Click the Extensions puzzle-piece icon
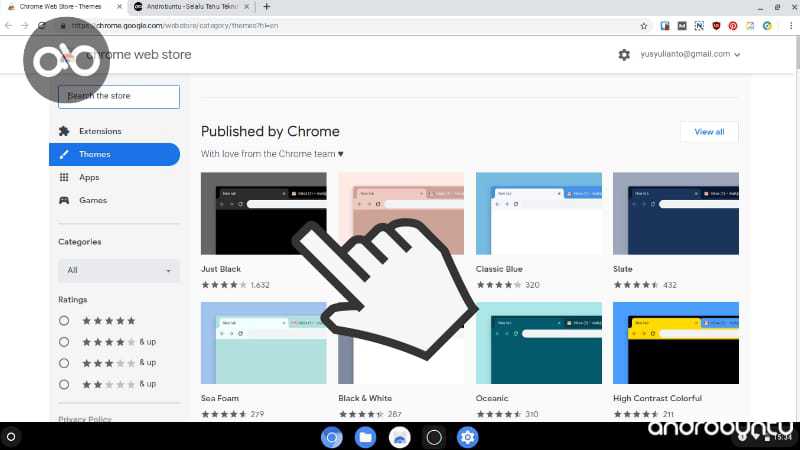 click(x=64, y=131)
